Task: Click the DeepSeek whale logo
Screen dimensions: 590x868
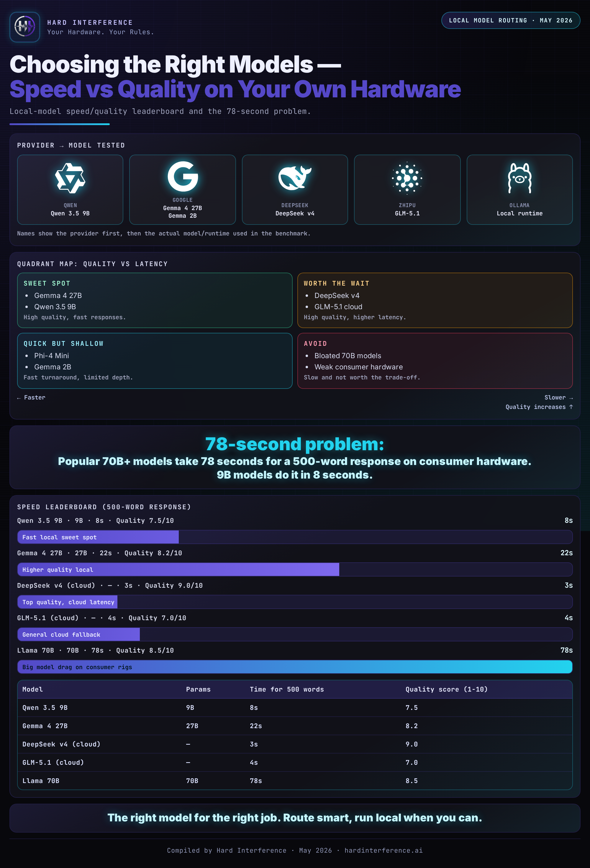Action: (295, 178)
